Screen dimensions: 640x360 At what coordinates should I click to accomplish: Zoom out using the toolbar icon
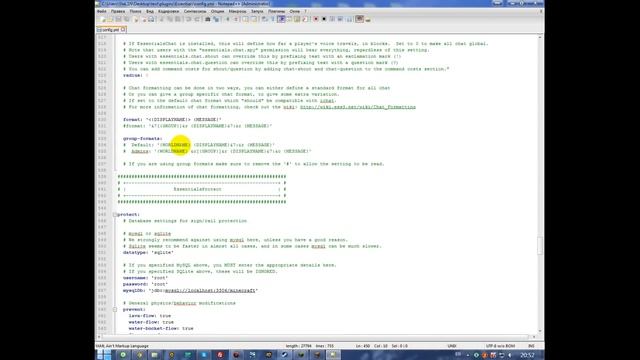tap(236, 19)
